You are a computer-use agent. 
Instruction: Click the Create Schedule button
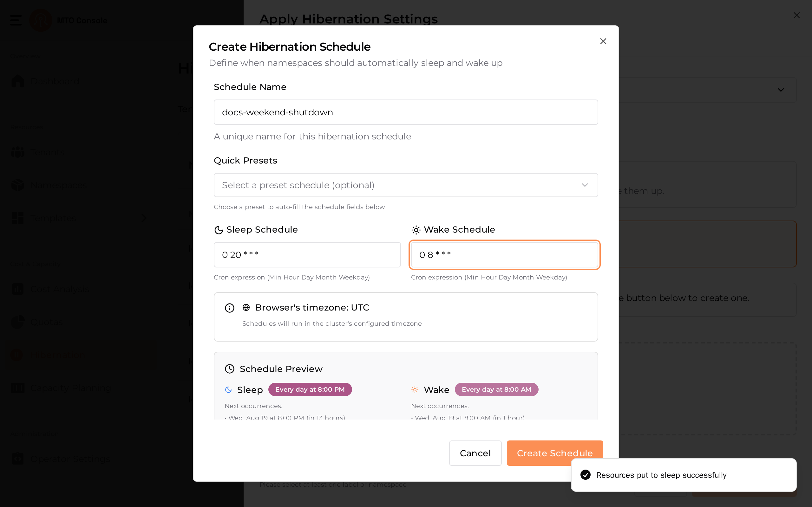click(555, 453)
